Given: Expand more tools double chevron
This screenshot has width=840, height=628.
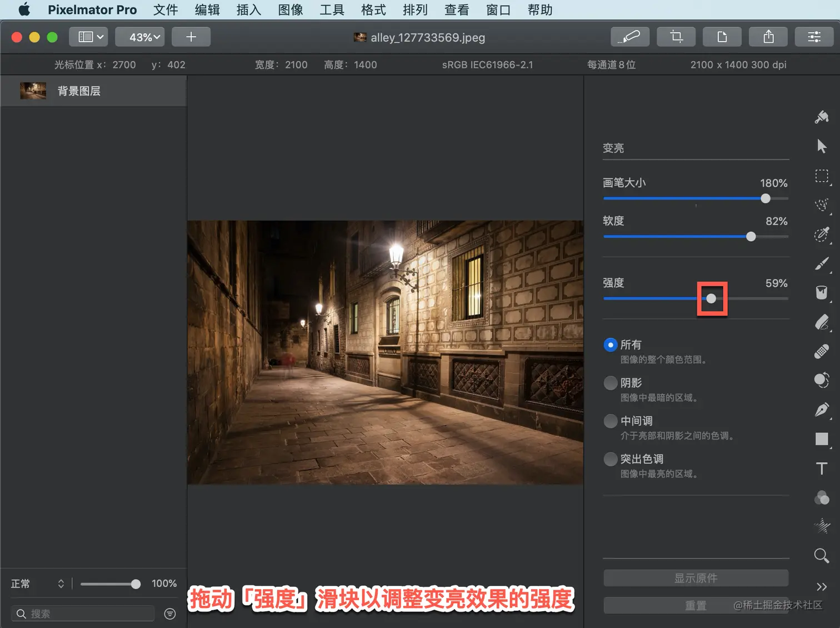Looking at the screenshot, I should point(822,587).
